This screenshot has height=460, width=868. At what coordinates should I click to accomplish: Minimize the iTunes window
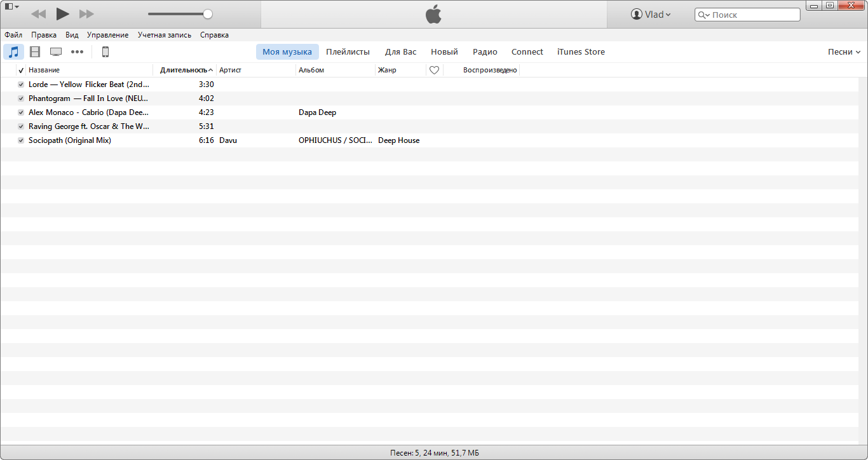pyautogui.click(x=815, y=5)
